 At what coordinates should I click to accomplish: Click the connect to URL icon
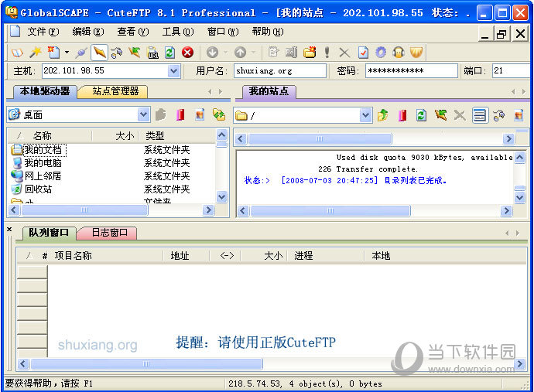coord(153,53)
